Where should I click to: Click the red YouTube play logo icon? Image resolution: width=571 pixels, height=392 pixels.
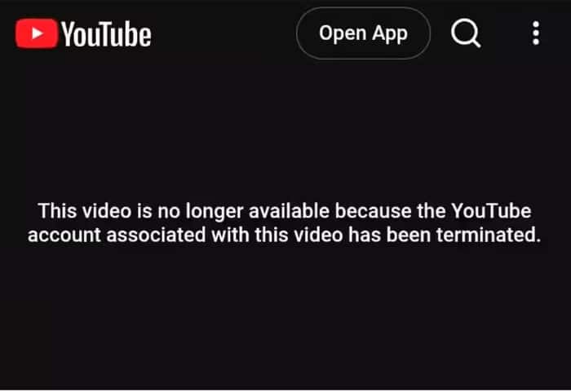pos(37,33)
